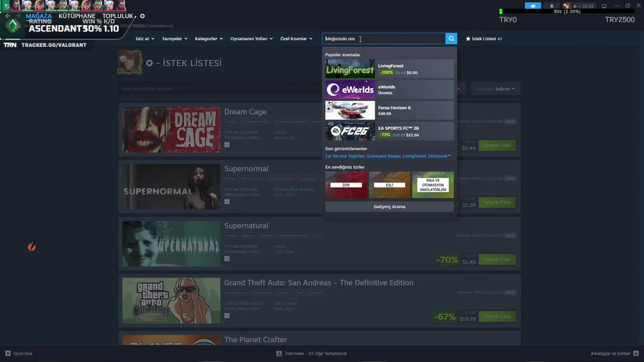Click the profile picture beside İSTEK LİSTESİ heading
Viewport: 644px width, 362px height.
click(x=130, y=62)
